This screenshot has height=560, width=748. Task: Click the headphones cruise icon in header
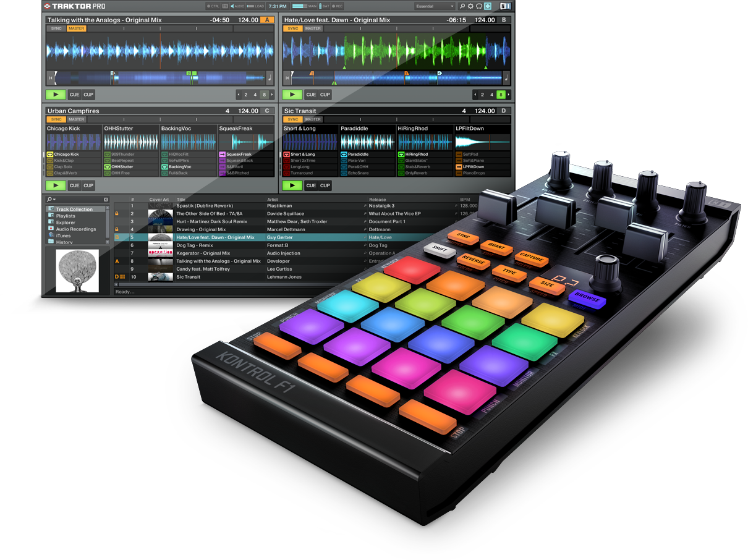pos(479,6)
